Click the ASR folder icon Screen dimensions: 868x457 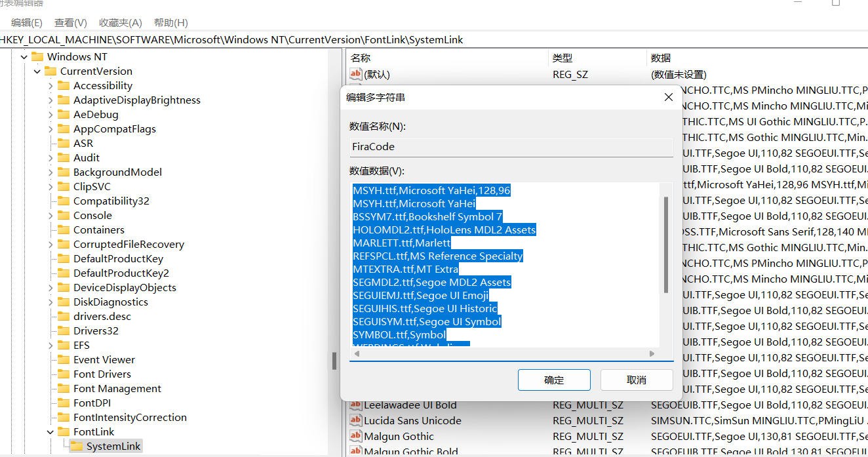(63, 144)
